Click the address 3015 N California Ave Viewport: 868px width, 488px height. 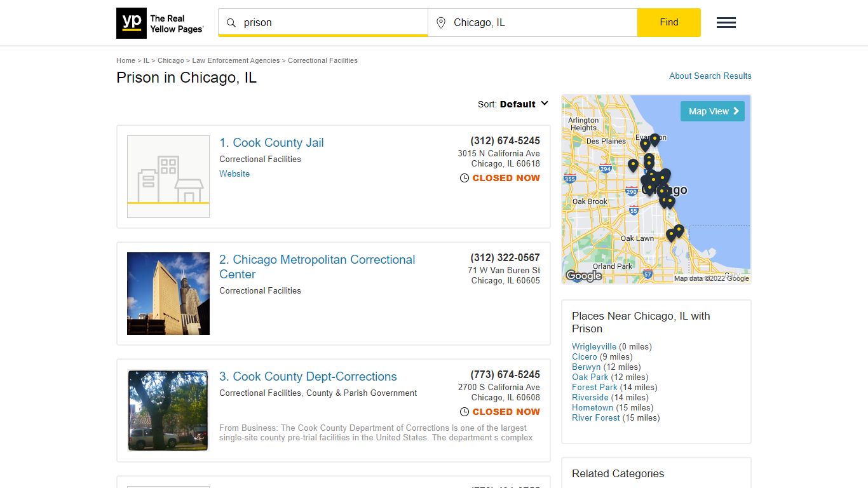(499, 153)
